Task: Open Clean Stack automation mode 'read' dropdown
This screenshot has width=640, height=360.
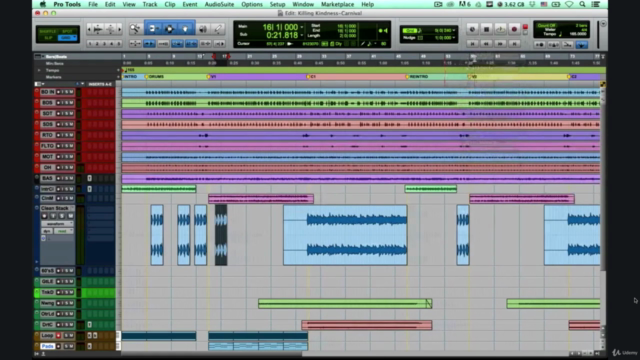Action: [x=63, y=231]
